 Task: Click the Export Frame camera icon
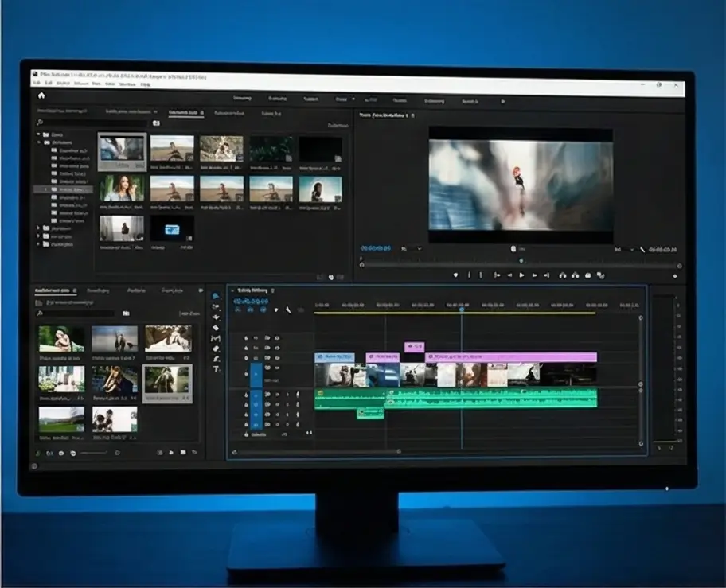point(586,275)
